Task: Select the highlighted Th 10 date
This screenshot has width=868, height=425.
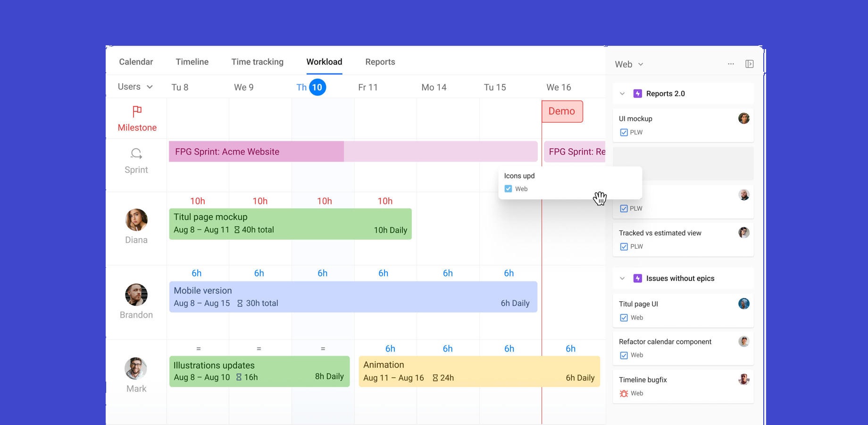Action: (315, 87)
